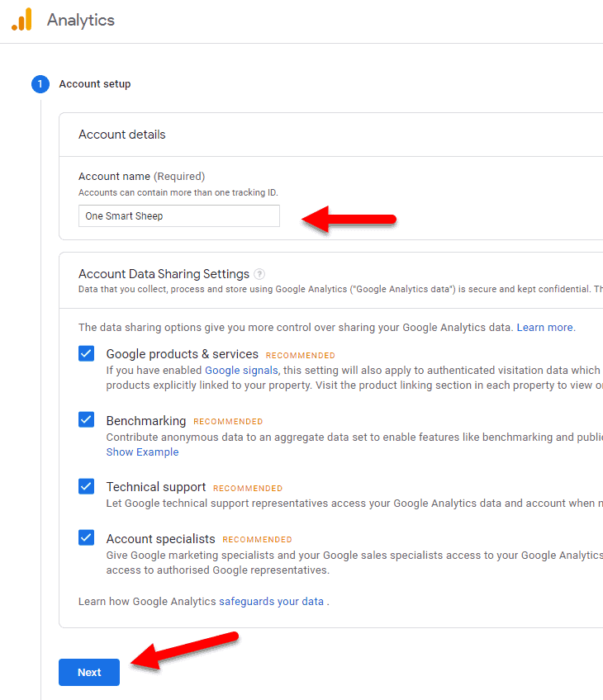Click the Account details heading

pyautogui.click(x=122, y=135)
